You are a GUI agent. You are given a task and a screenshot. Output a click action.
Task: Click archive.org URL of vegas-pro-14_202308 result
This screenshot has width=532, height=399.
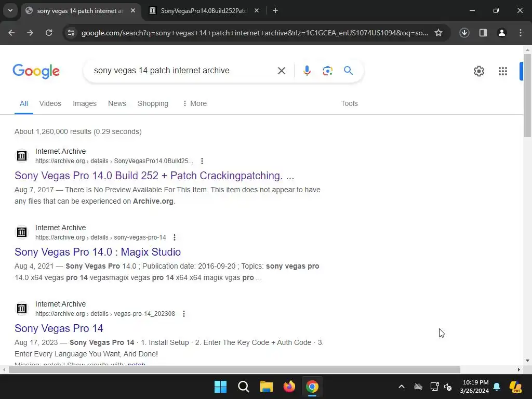[105, 313]
